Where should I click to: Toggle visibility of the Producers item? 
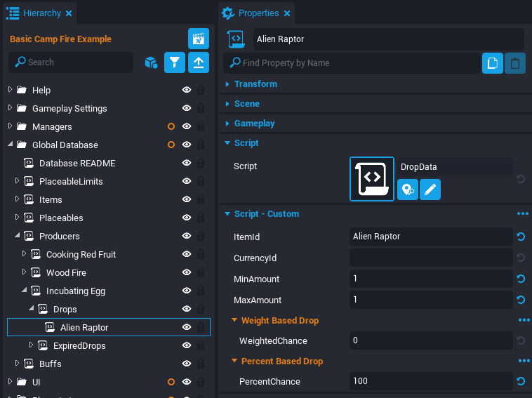187,237
